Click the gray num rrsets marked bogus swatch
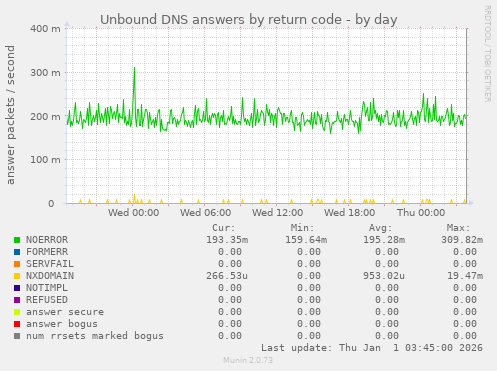Image resolution: width=497 pixels, height=371 pixels. pyautogui.click(x=17, y=336)
